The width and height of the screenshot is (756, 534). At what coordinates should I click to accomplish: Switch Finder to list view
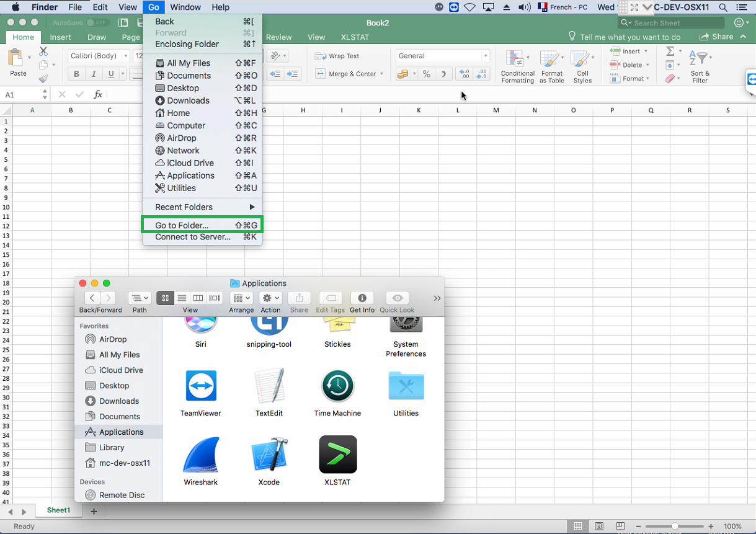(182, 298)
